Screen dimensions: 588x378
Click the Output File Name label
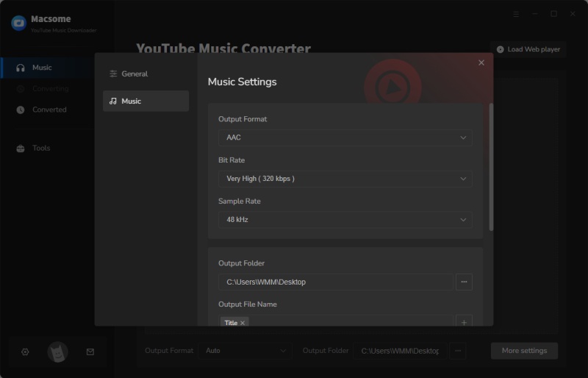(x=248, y=304)
